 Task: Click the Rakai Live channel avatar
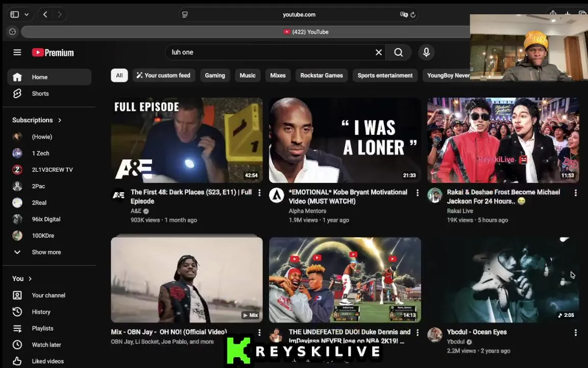(435, 195)
